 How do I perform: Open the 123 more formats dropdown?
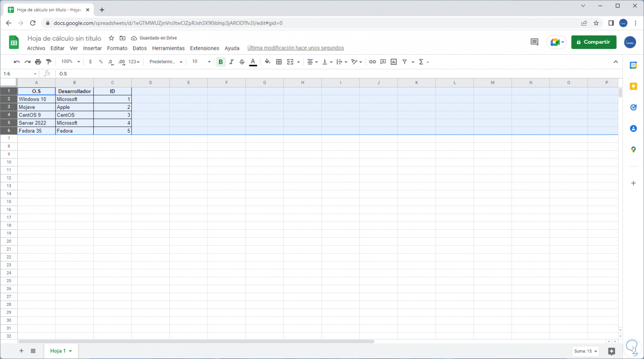pyautogui.click(x=134, y=62)
